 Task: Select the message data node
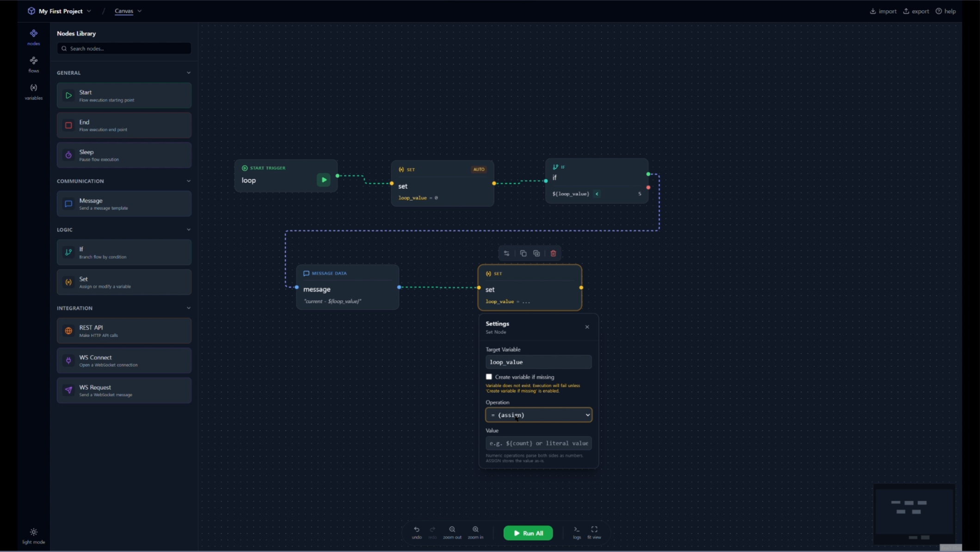click(348, 287)
